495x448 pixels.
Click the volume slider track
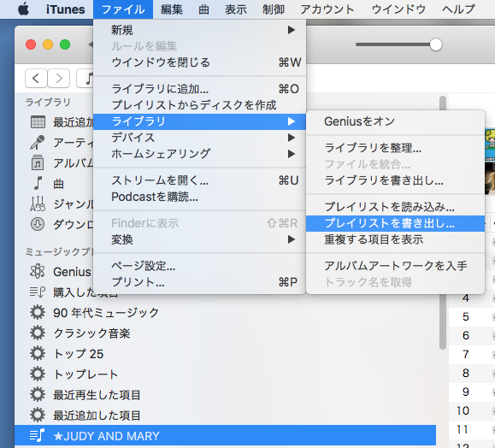click(x=393, y=44)
